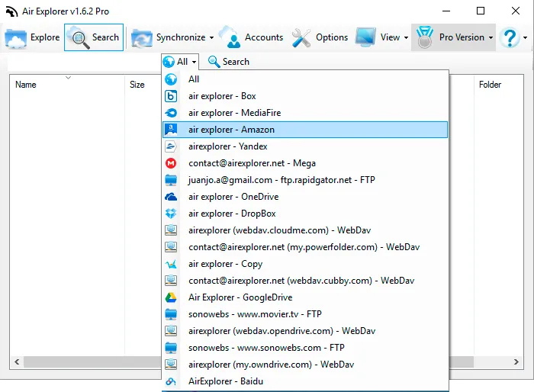Select Air Explorer - GoogleDrive
This screenshot has height=392, width=534.
(305, 297)
